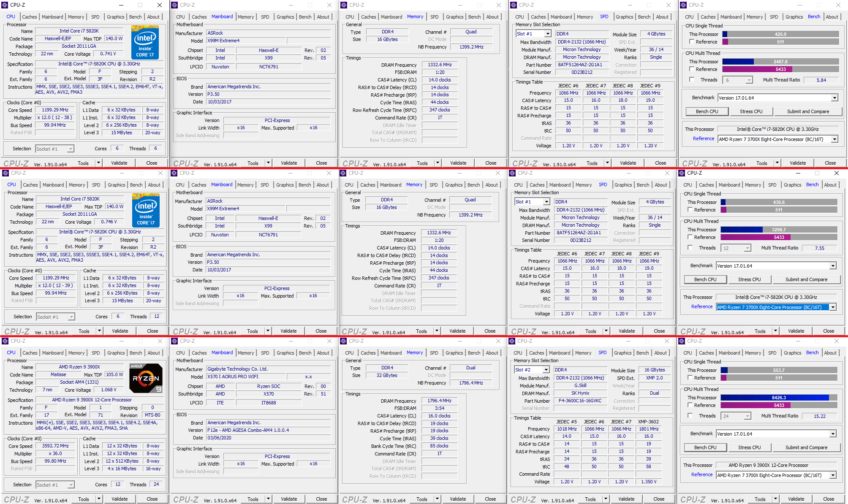This screenshot has width=848, height=504.
Task: Tick multi-thread Reference checkbox in 2487.8 Bench window
Action: tap(692, 69)
